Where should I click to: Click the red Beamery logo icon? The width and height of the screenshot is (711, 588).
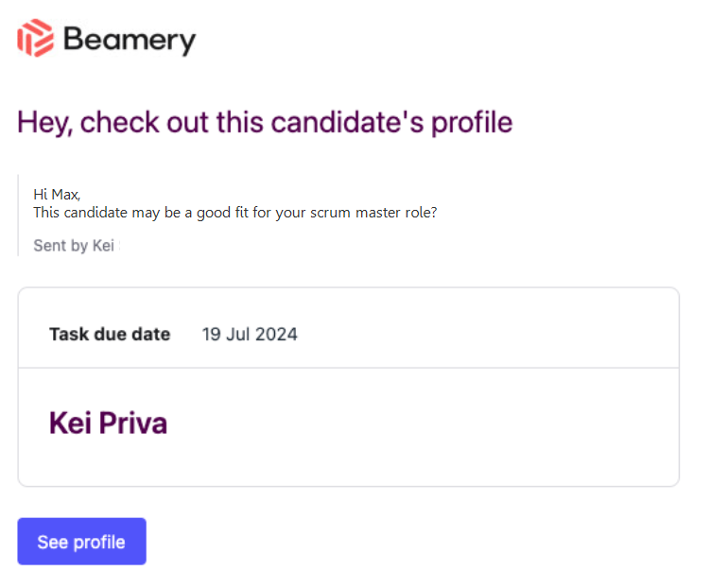point(35,38)
